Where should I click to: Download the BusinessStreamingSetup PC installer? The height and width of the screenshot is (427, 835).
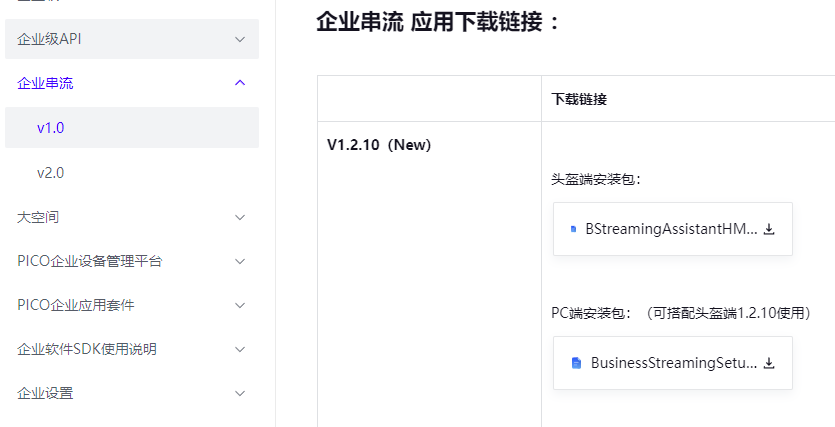pyautogui.click(x=768, y=363)
